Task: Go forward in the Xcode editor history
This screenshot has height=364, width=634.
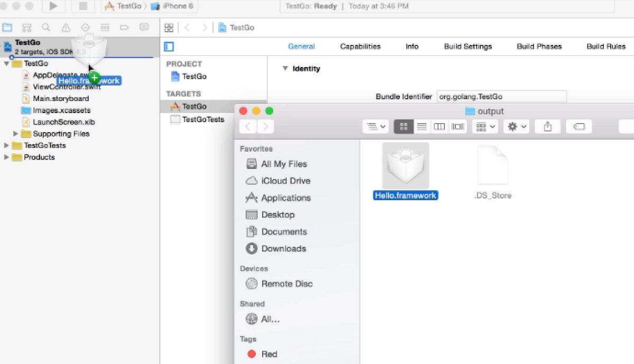Action: pyautogui.click(x=204, y=27)
